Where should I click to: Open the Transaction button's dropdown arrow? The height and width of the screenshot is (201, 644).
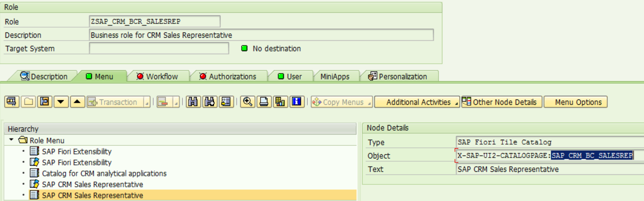[x=147, y=102]
